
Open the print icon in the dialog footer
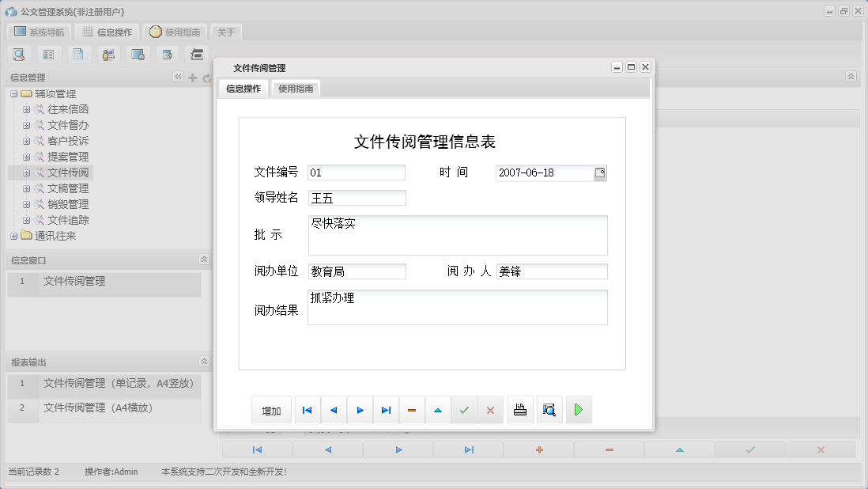(520, 410)
